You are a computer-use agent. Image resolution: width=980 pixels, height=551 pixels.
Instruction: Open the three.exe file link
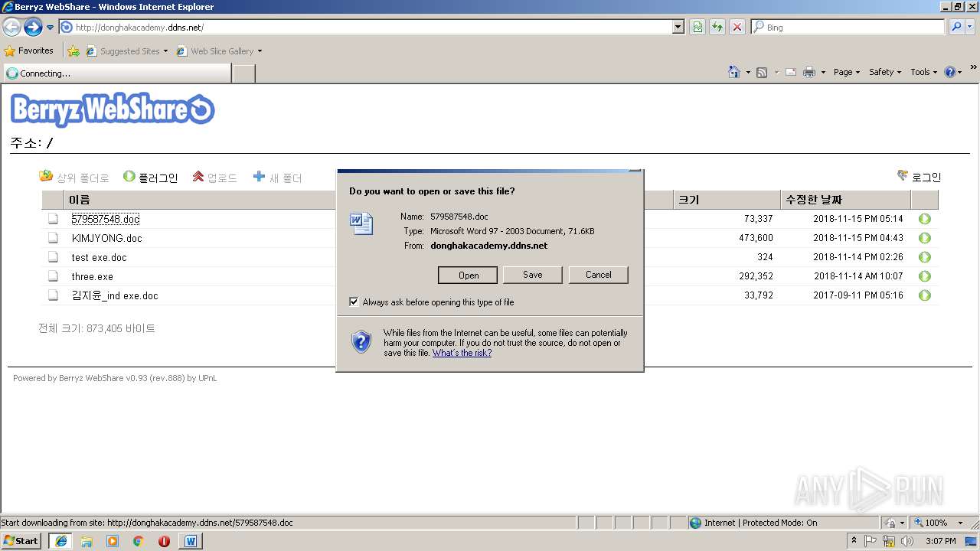93,276
